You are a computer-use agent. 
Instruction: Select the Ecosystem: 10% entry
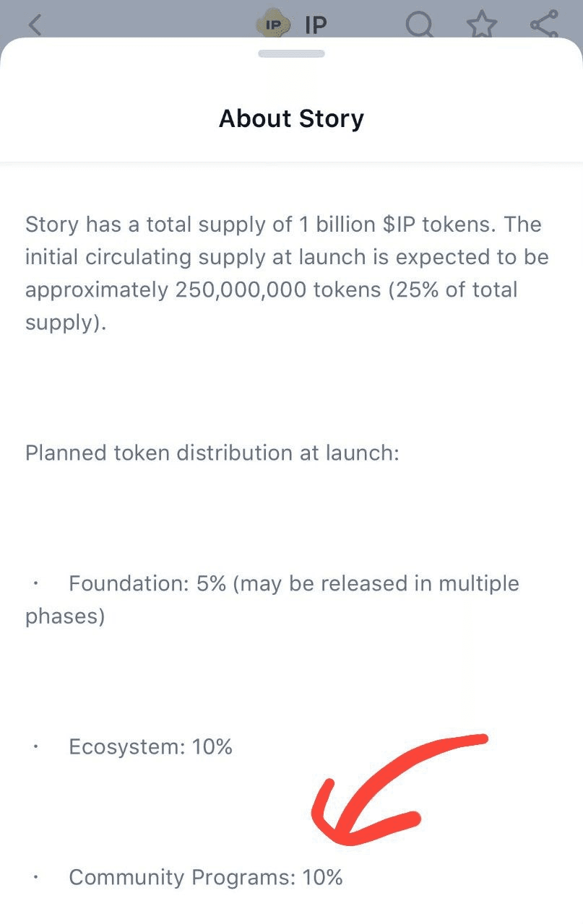150,746
